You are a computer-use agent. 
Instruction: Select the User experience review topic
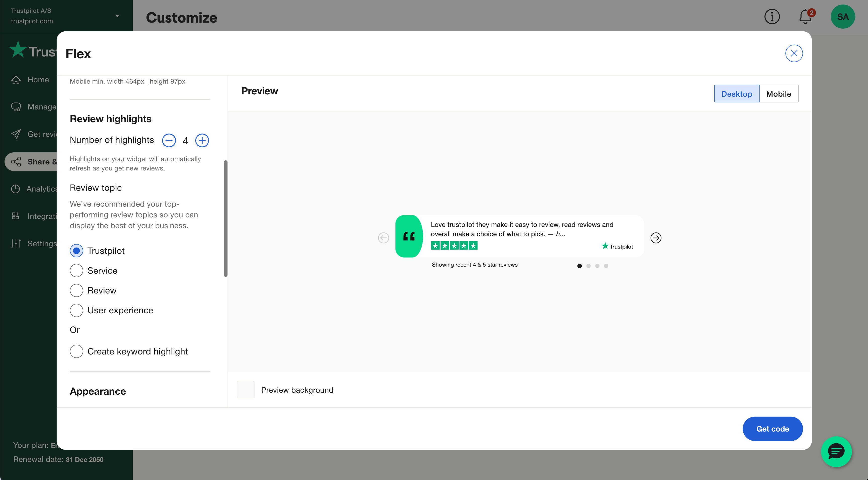[76, 310]
